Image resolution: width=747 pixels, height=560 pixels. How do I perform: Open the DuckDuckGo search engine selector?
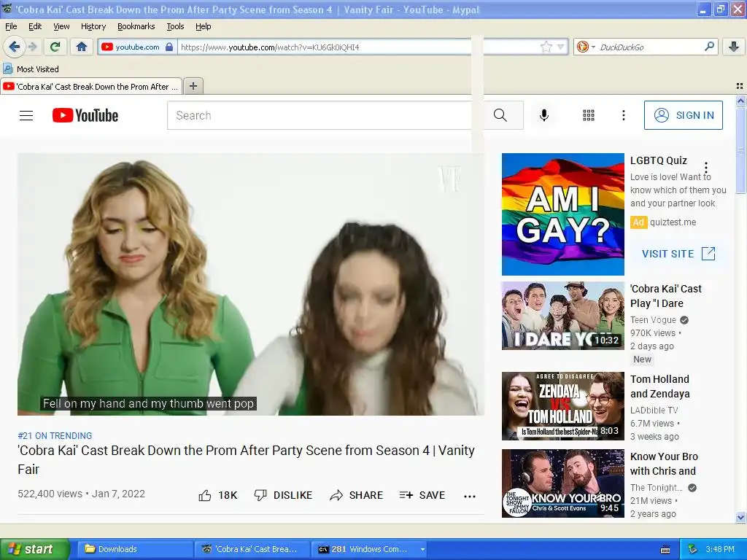(586, 47)
